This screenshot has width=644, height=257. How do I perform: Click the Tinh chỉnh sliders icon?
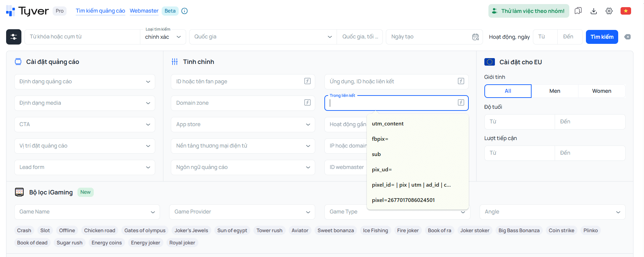click(x=175, y=62)
